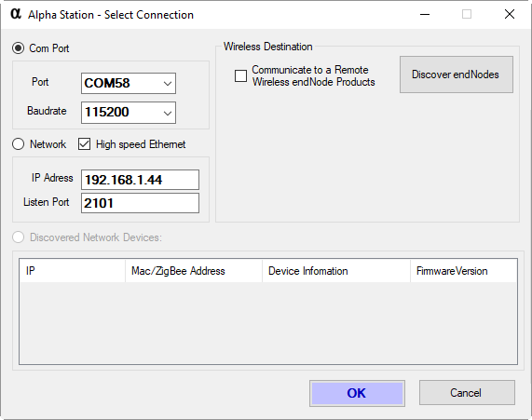The width and height of the screenshot is (532, 420).
Task: Click the Cancel button
Action: (467, 392)
